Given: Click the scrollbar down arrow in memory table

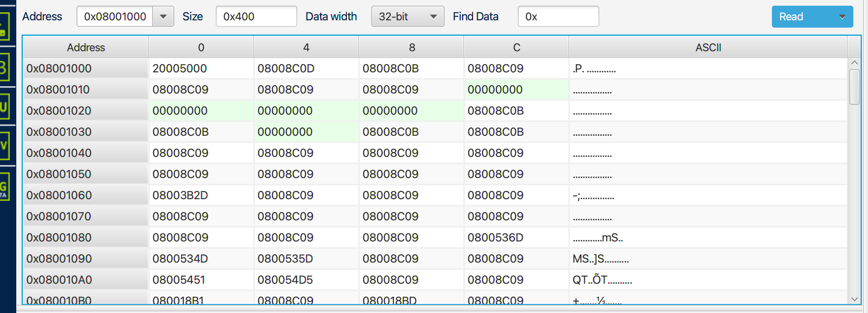Looking at the screenshot, I should coord(854,299).
